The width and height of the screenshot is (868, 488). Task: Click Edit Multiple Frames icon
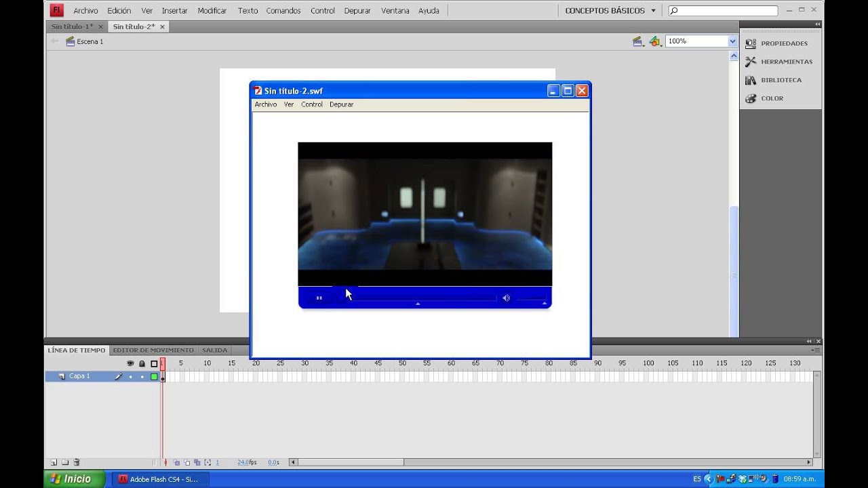[197, 462]
